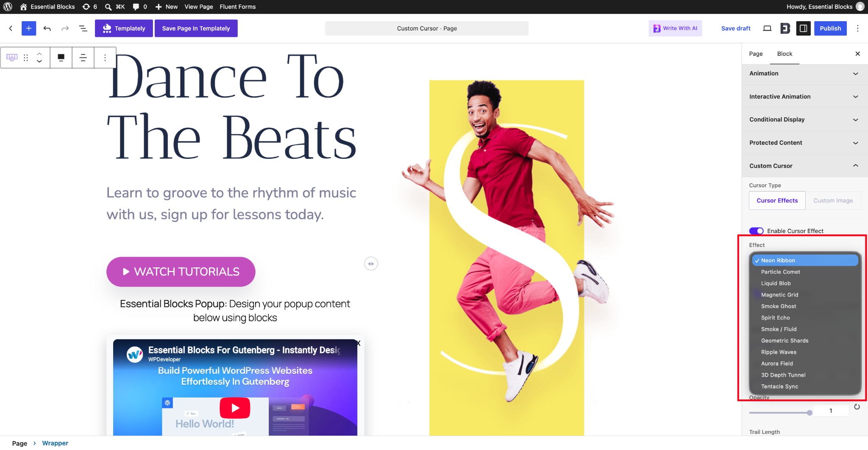The width and height of the screenshot is (868, 450).
Task: Toggle Enable Cursor Effect switch
Action: click(x=756, y=231)
